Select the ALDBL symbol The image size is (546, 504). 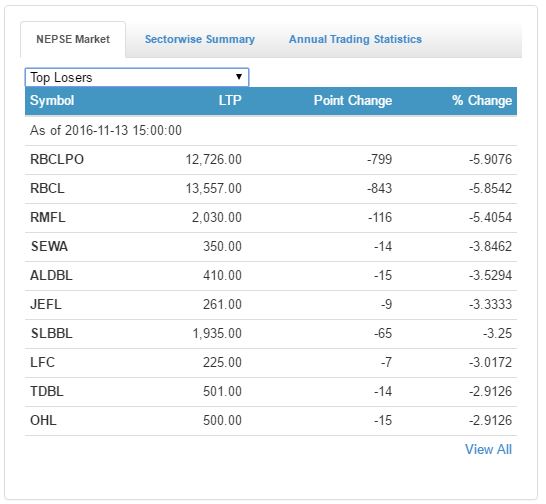coord(51,276)
